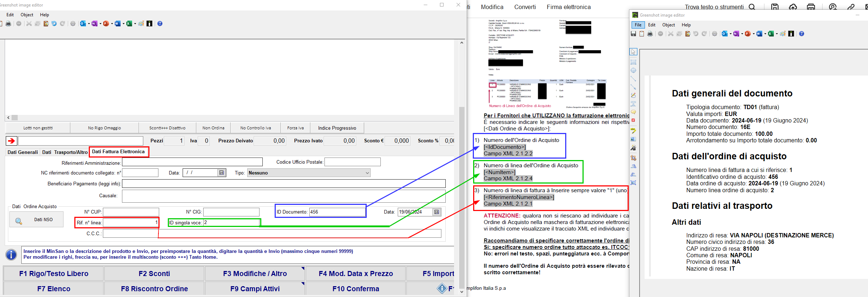The height and width of the screenshot is (297, 868).
Task: Expand the Outlook export dropdown arrow in left toolbar
Action: click(89, 24)
